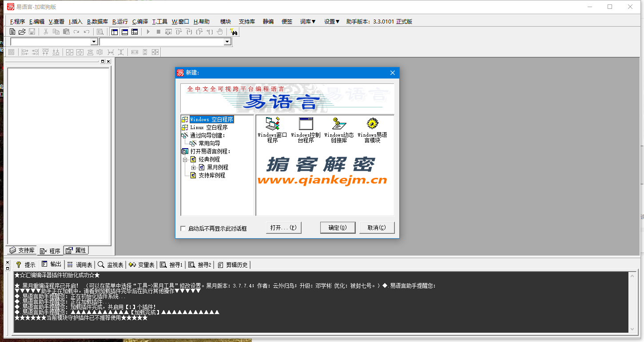The image size is (644, 342).
Task: Open the T.工具 menu
Action: coord(160,21)
